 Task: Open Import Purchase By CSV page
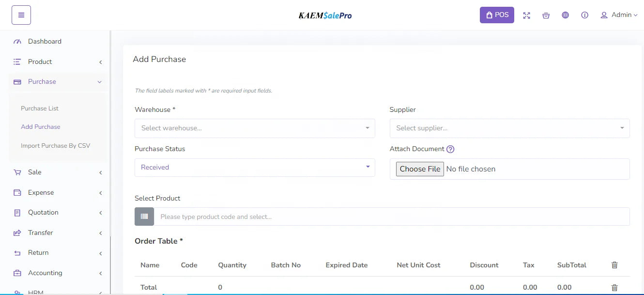pyautogui.click(x=56, y=145)
